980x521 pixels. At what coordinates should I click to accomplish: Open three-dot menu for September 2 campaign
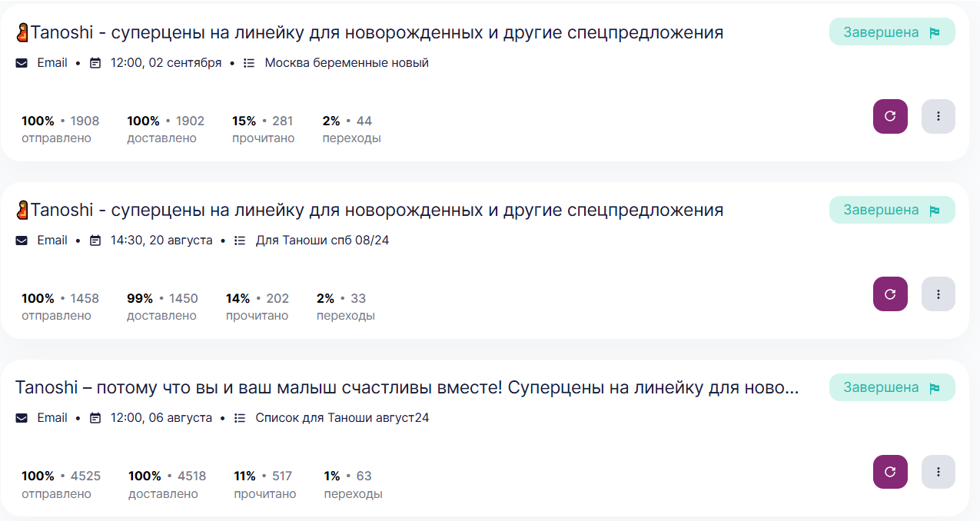938,117
